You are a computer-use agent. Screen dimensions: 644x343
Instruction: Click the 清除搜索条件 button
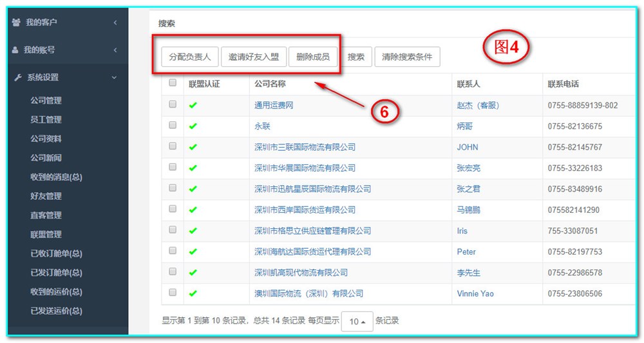tap(407, 57)
